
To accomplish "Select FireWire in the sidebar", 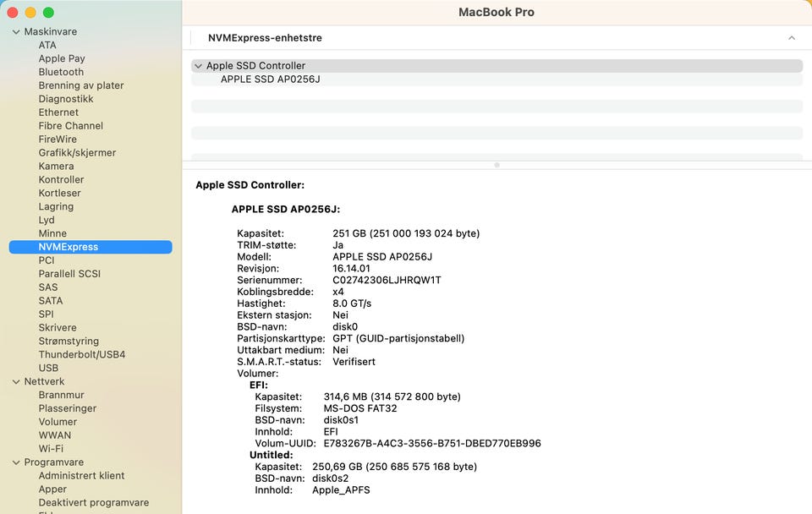I will (58, 139).
